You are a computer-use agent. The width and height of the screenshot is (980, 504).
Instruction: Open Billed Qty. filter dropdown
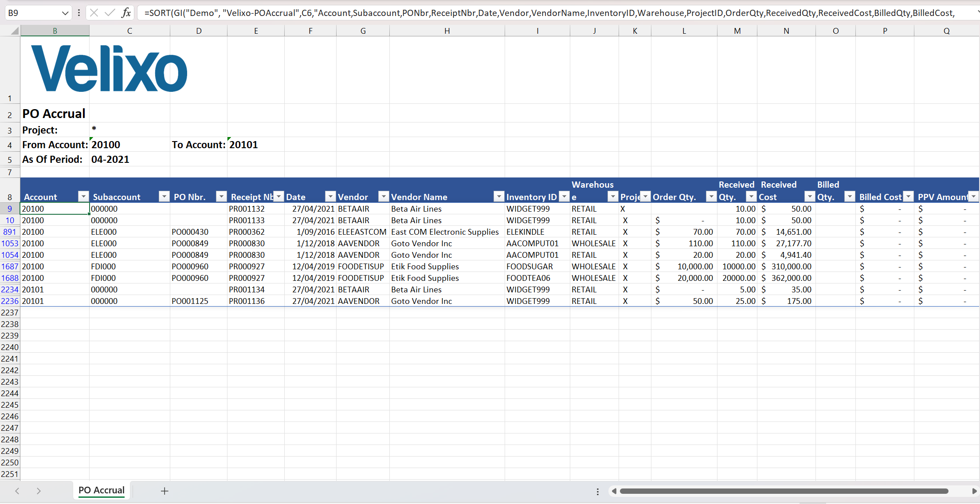850,196
